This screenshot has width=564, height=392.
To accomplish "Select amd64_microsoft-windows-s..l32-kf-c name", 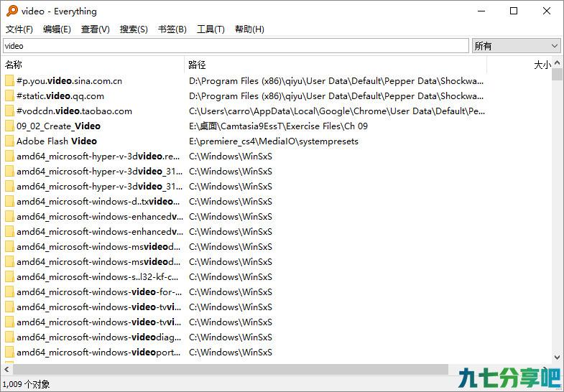I will (x=97, y=277).
